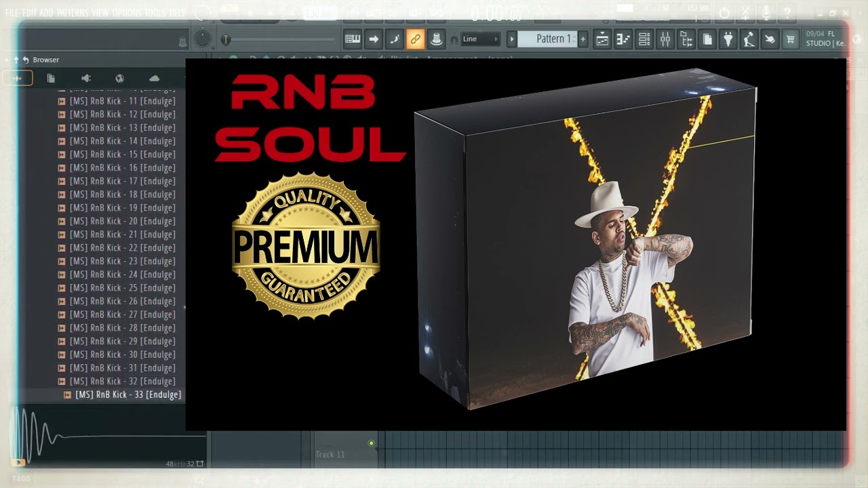This screenshot has height=488, width=868.
Task: Open the copy/project files icon
Action: (x=707, y=40)
